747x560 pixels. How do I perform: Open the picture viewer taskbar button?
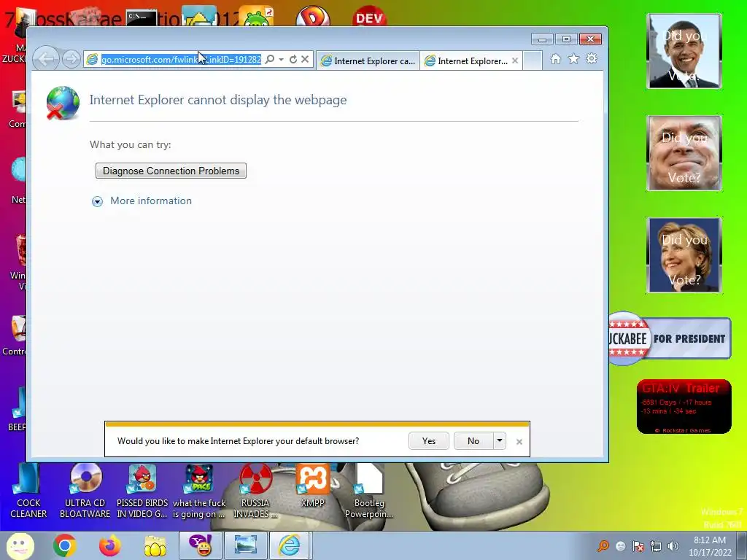click(245, 545)
